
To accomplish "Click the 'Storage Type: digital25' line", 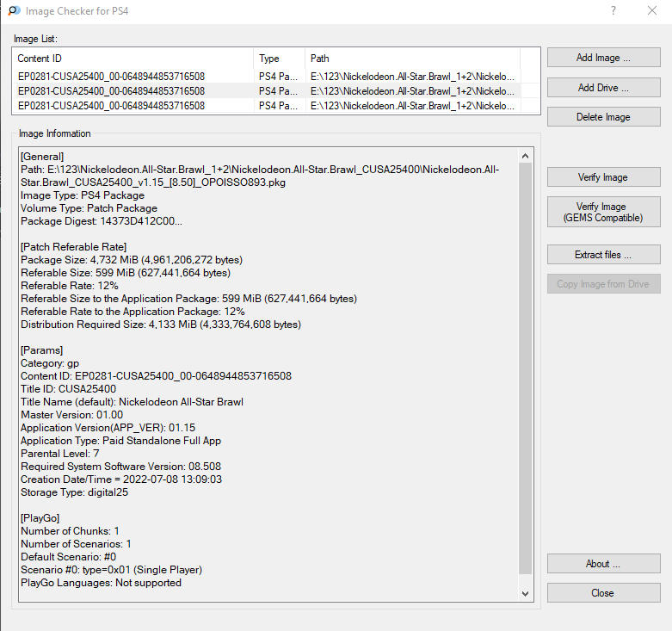I will coord(75,492).
